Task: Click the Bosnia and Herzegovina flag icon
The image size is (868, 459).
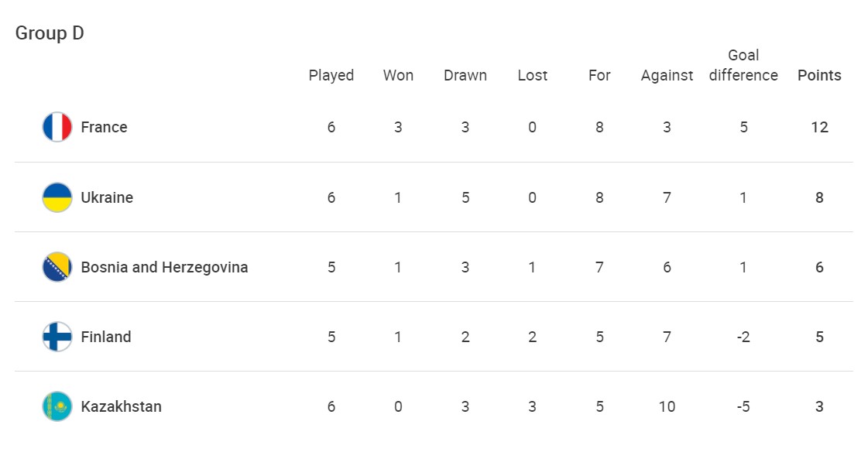Action: pyautogui.click(x=57, y=267)
